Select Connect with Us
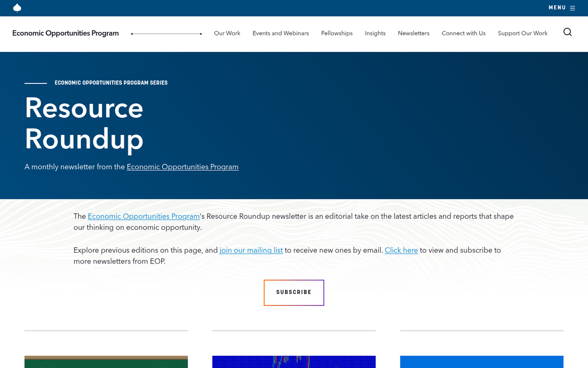 point(463,33)
